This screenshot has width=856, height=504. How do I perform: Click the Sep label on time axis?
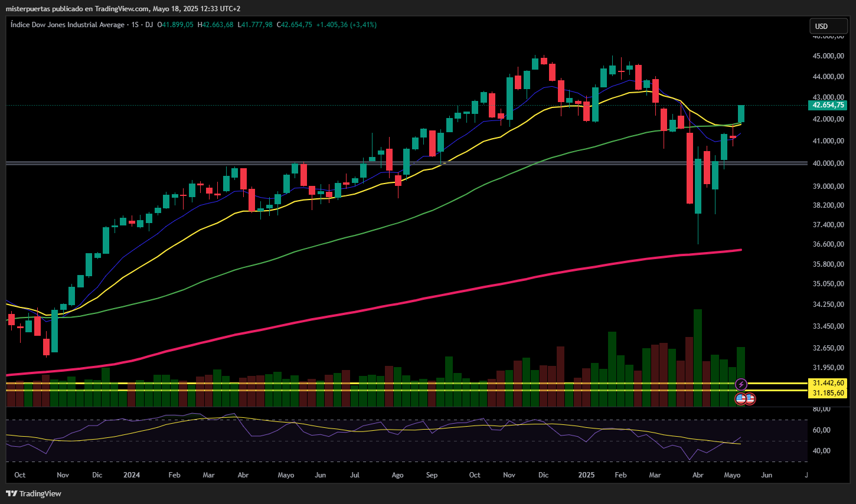(x=432, y=475)
